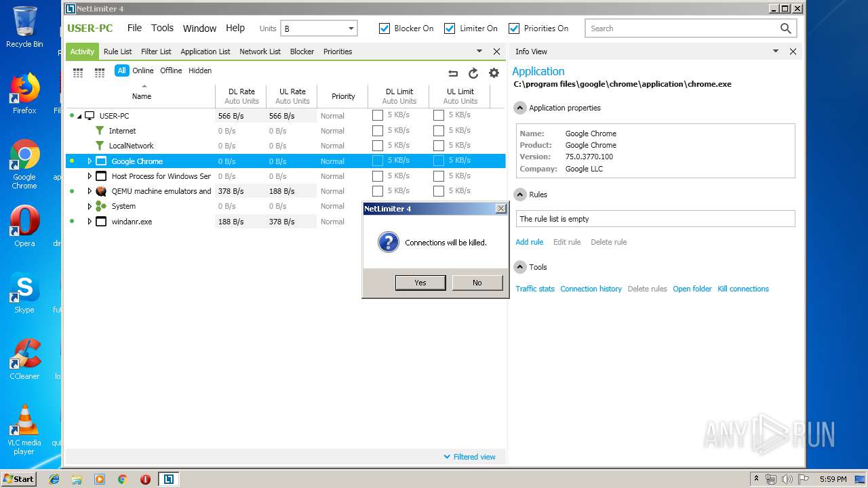
Task: Open the activity settings gear icon
Action: [494, 73]
